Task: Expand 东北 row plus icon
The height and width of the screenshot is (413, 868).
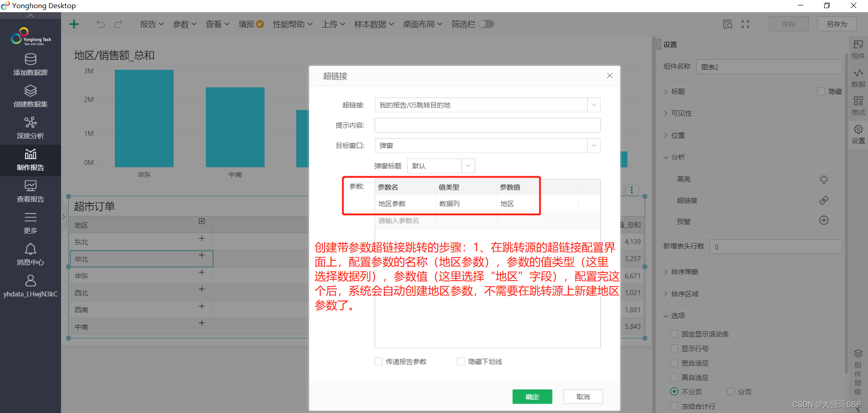Action: pos(202,239)
